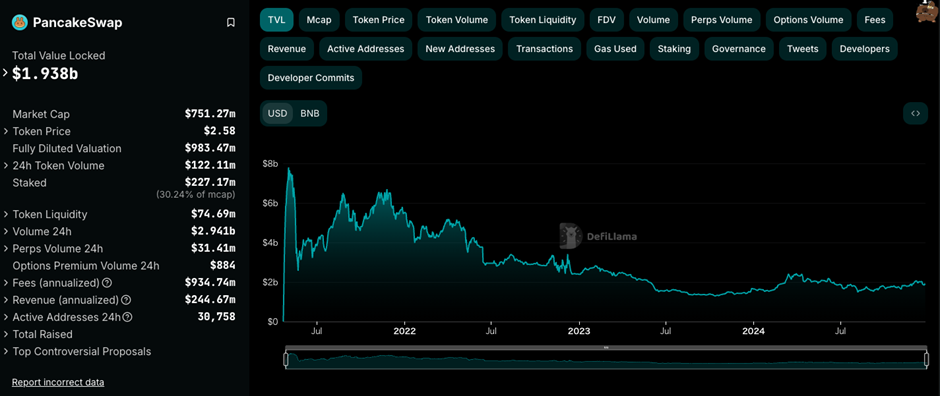Click the Options Premium Volume 24h label
The width and height of the screenshot is (940, 396).
point(86,265)
